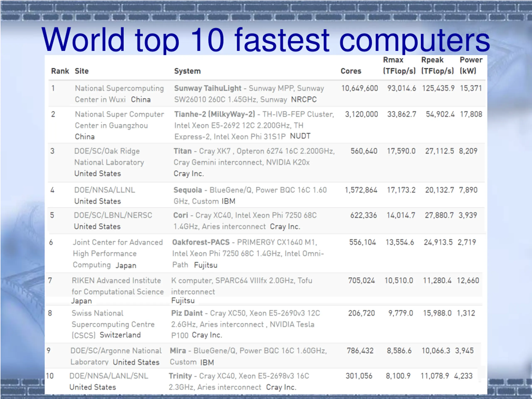The width and height of the screenshot is (532, 399).
Task: Click Rmax value '10,510.0'
Action: click(399, 280)
